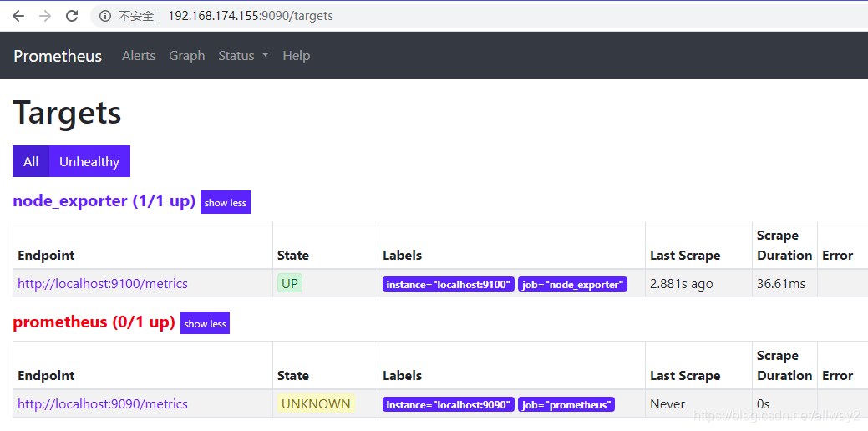Click the browser back arrow
The width and height of the screenshot is (868, 431).
coord(18,16)
